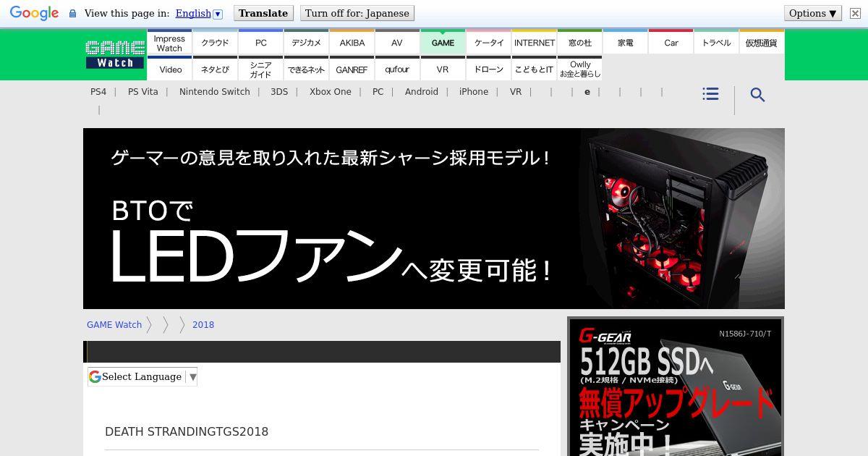The image size is (868, 456).
Task: Open the Impress Watch tab
Action: [169, 43]
